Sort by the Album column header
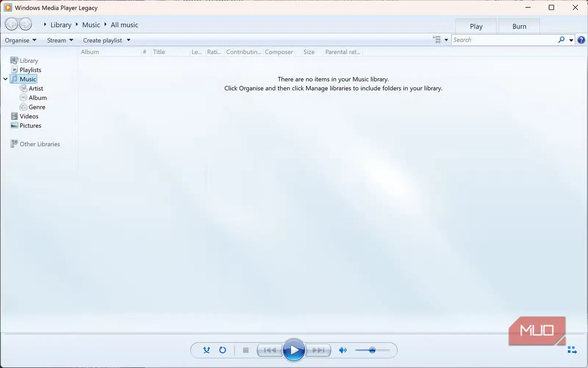Image resolution: width=588 pixels, height=368 pixels. pyautogui.click(x=110, y=52)
